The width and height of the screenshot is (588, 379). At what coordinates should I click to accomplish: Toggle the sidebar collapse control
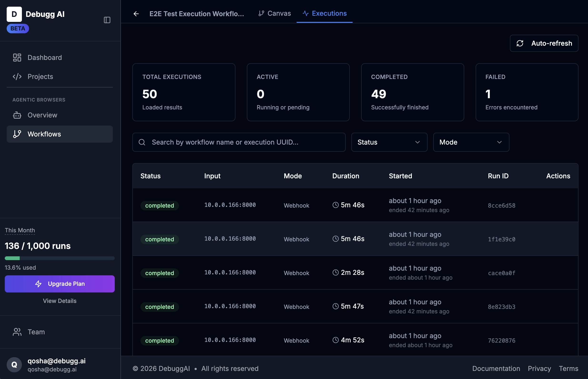click(x=107, y=20)
